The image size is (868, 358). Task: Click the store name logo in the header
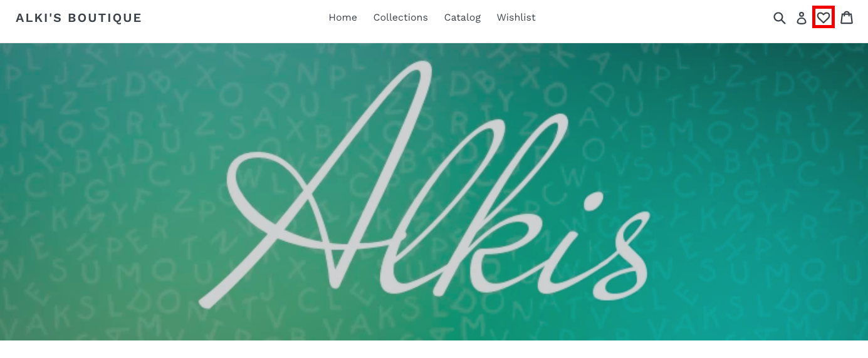point(79,18)
